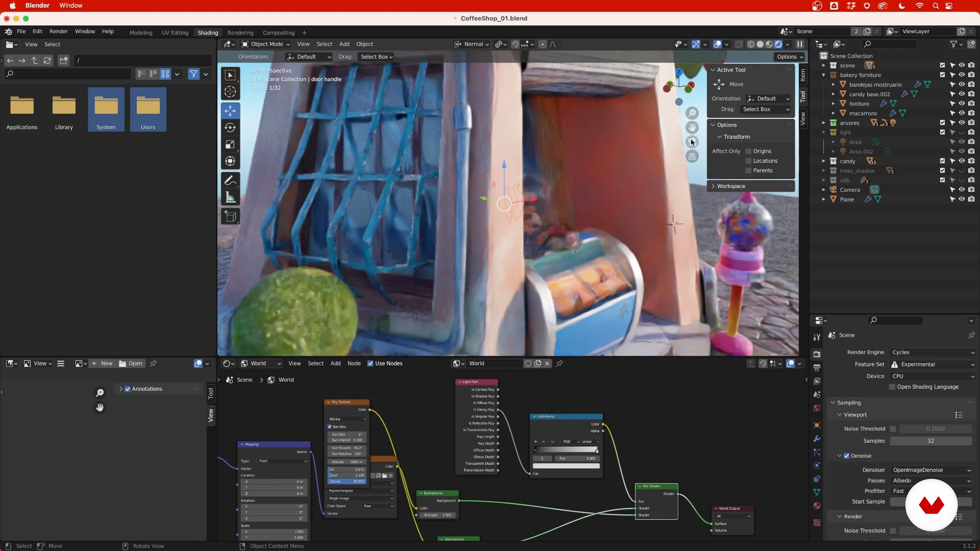Image resolution: width=980 pixels, height=551 pixels.
Task: Toggle perspective/orthographic grid icon in viewport
Action: click(x=692, y=156)
